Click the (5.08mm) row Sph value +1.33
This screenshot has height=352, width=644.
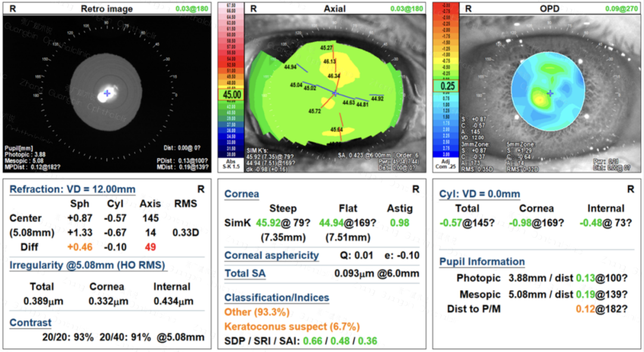[80, 233]
